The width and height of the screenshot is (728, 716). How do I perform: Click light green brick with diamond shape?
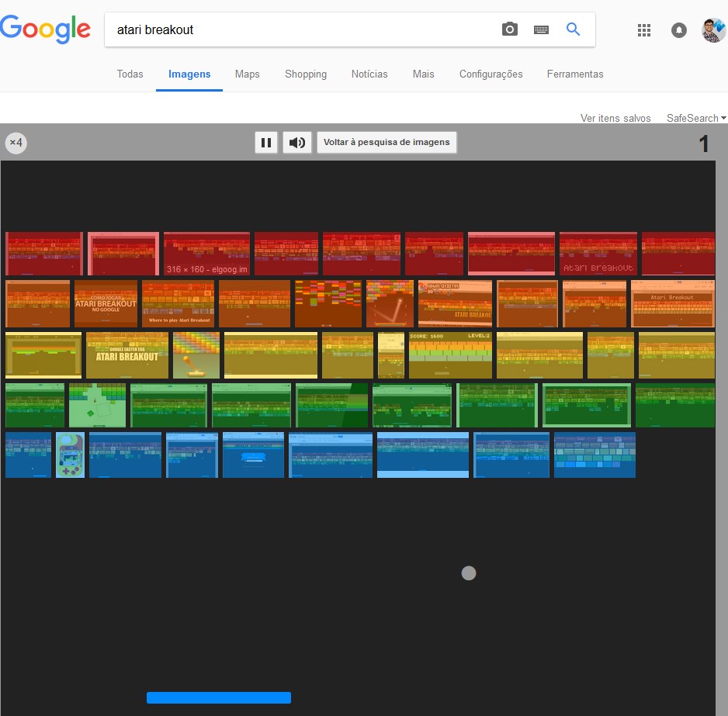click(97, 405)
